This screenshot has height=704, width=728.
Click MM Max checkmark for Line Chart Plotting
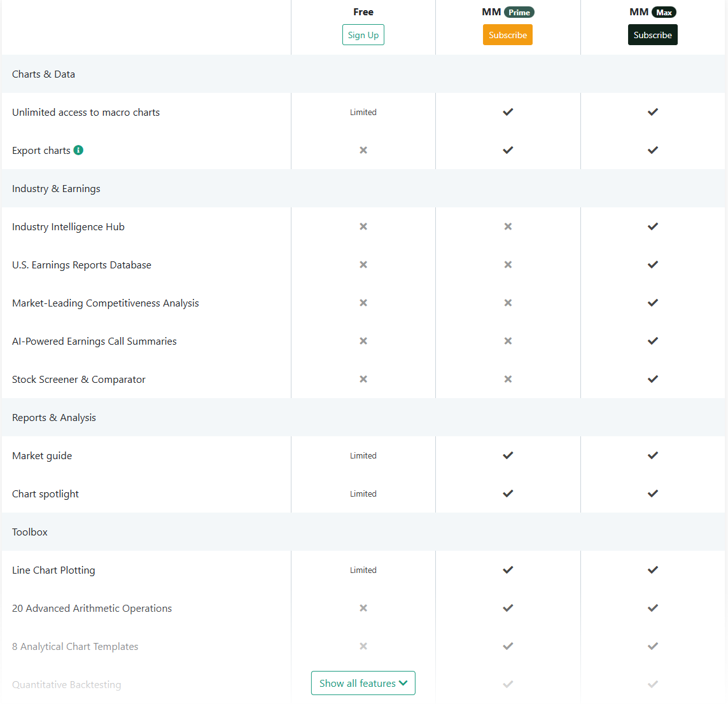(653, 570)
